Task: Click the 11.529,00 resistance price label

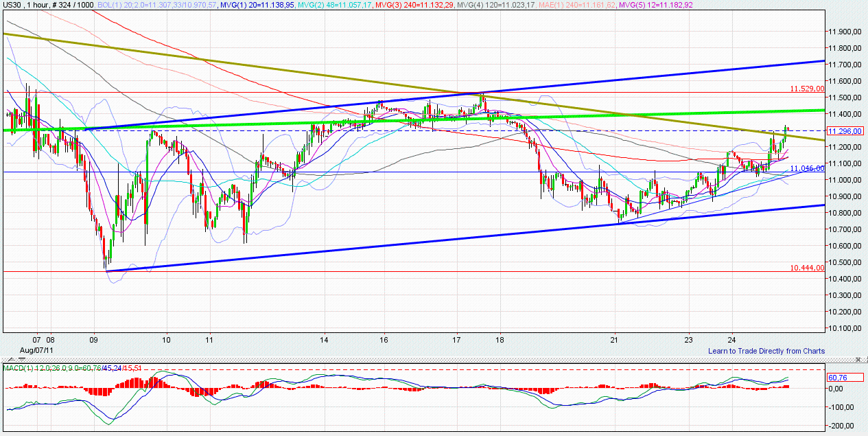Action: click(x=806, y=89)
